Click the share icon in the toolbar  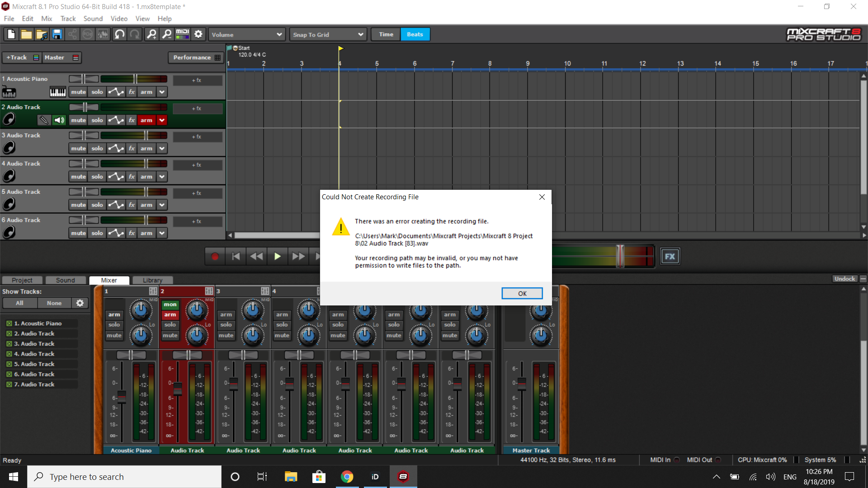point(72,34)
